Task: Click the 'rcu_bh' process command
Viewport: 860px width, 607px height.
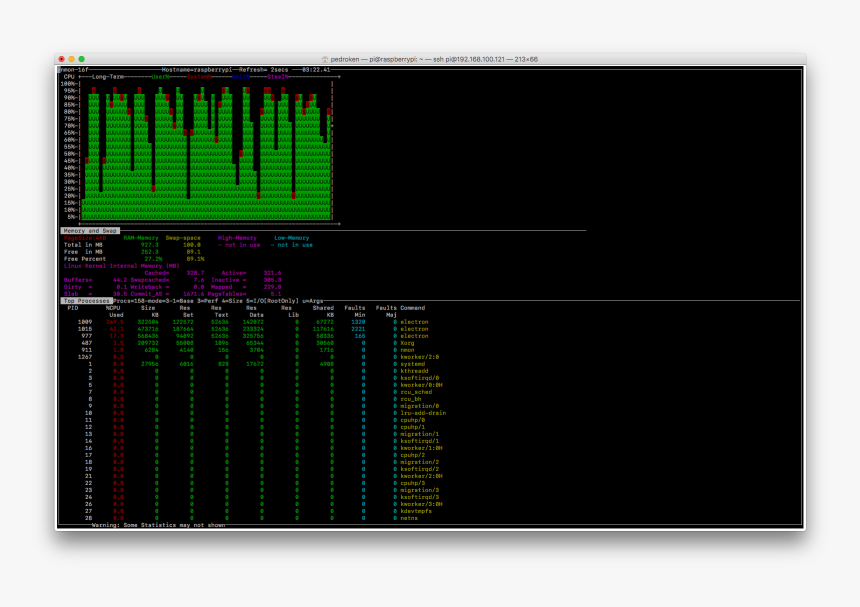Action: pos(411,399)
